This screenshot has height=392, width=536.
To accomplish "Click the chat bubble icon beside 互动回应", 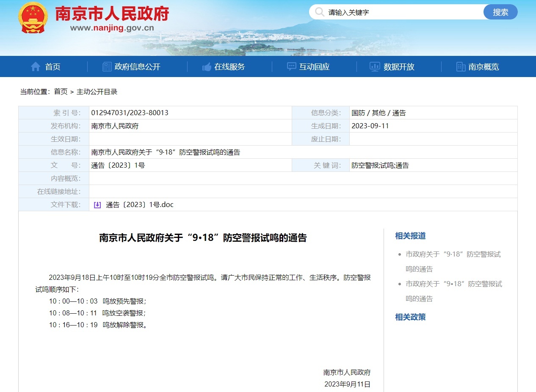I will pos(292,66).
